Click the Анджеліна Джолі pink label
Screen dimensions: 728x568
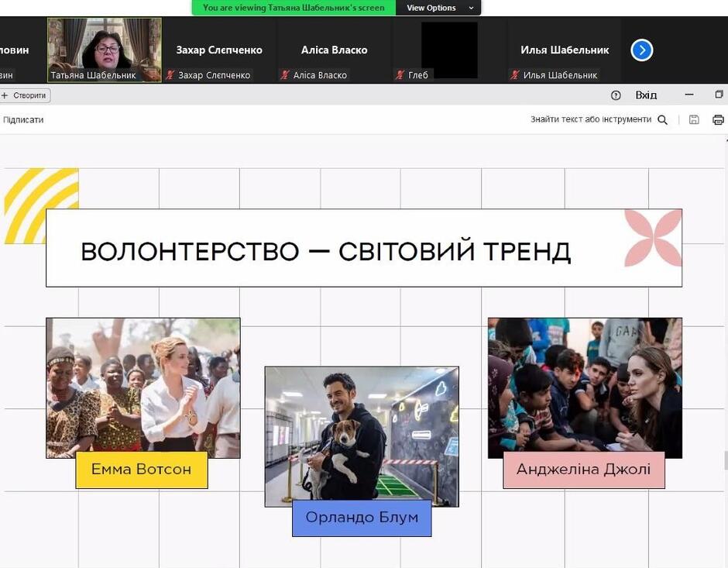click(584, 470)
